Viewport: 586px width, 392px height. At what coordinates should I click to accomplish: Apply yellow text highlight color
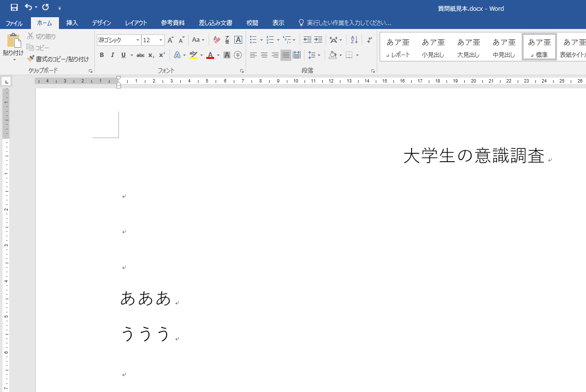pos(193,56)
